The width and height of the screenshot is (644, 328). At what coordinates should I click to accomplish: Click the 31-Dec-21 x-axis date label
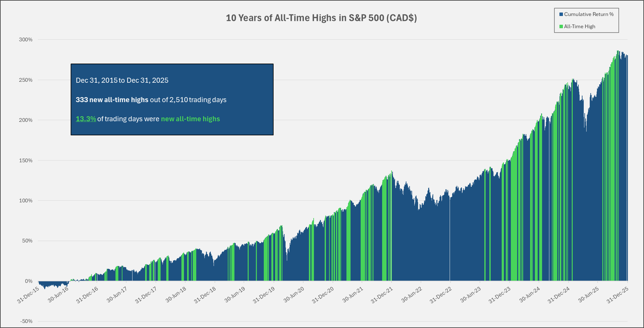tap(382, 295)
